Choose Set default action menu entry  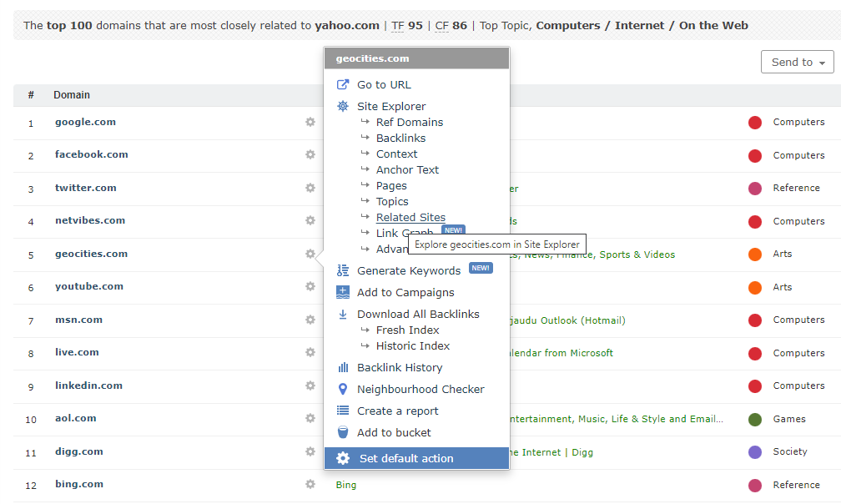406,458
